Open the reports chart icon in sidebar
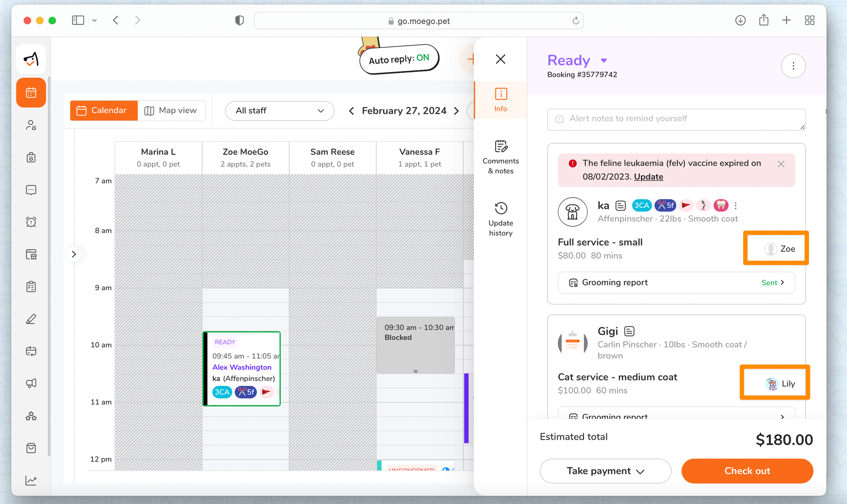 (x=31, y=481)
